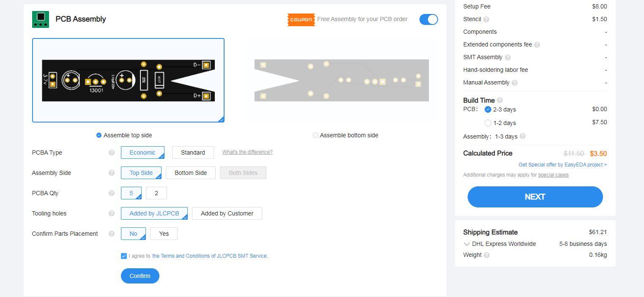Screen dimensions: 644x297
Task: Click the Hand-soldering labor fee label
Action: (x=496, y=70)
